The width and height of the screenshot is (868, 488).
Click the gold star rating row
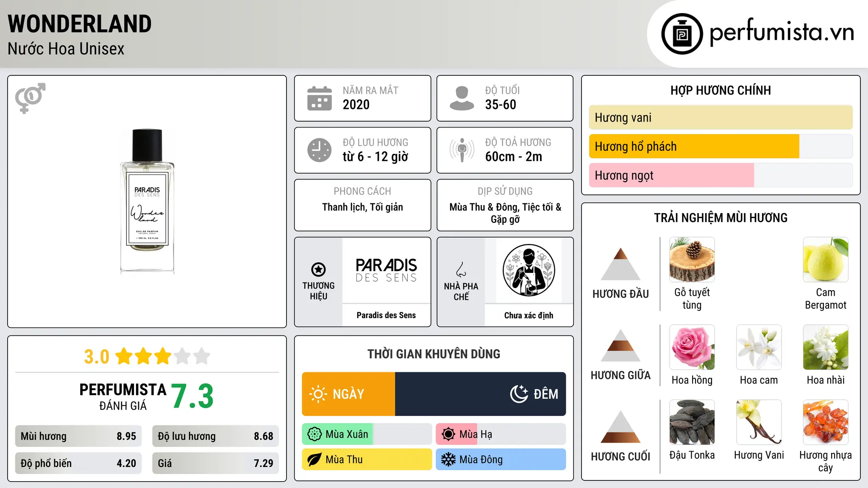(x=163, y=356)
